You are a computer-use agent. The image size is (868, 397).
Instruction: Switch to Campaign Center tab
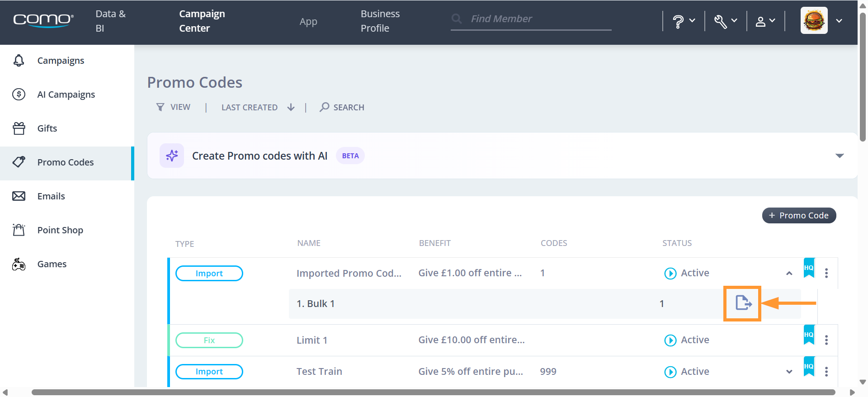pos(202,21)
